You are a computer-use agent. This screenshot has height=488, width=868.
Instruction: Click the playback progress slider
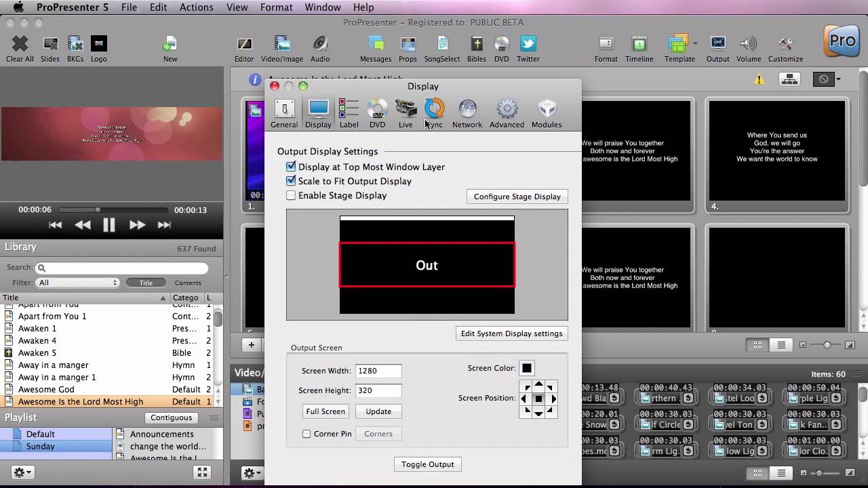tap(113, 210)
